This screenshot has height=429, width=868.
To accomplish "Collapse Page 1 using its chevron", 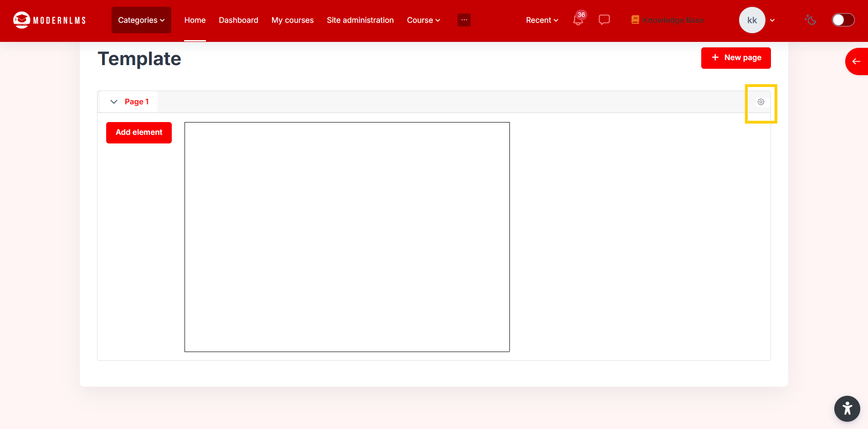I will click(114, 102).
